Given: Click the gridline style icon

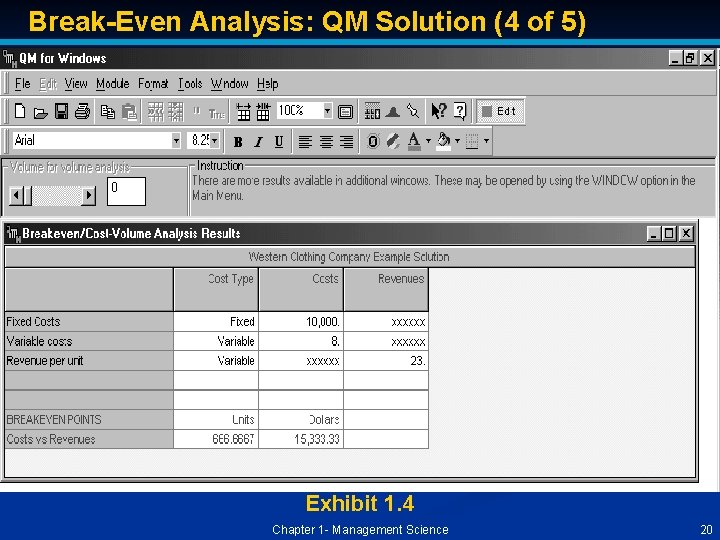Looking at the screenshot, I should point(472,141).
